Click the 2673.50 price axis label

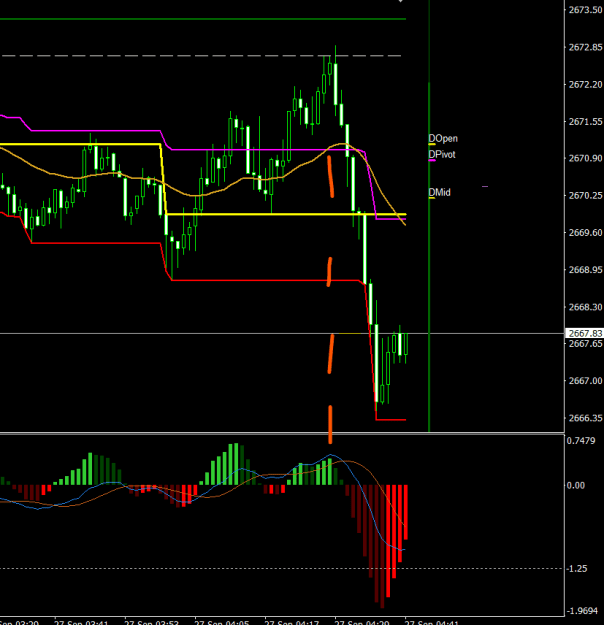[585, 10]
